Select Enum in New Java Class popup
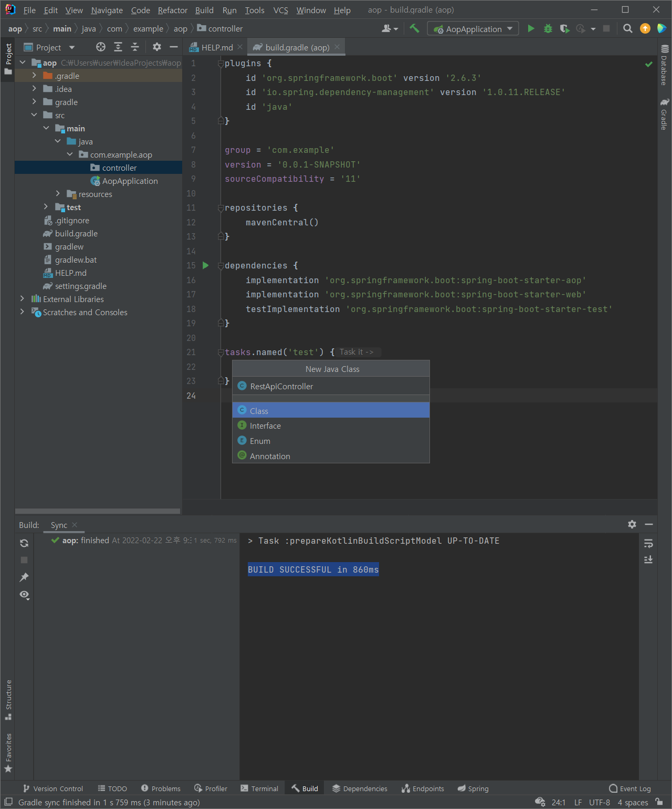672x809 pixels. click(331, 441)
